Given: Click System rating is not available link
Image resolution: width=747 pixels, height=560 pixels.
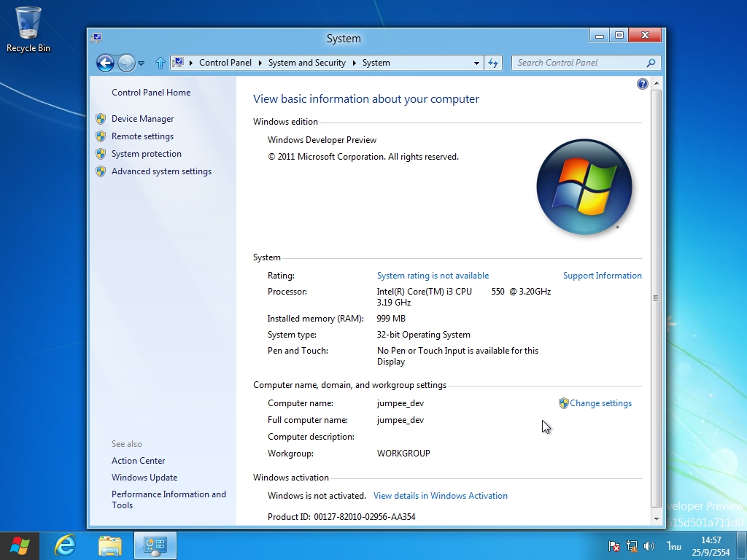Looking at the screenshot, I should point(433,276).
